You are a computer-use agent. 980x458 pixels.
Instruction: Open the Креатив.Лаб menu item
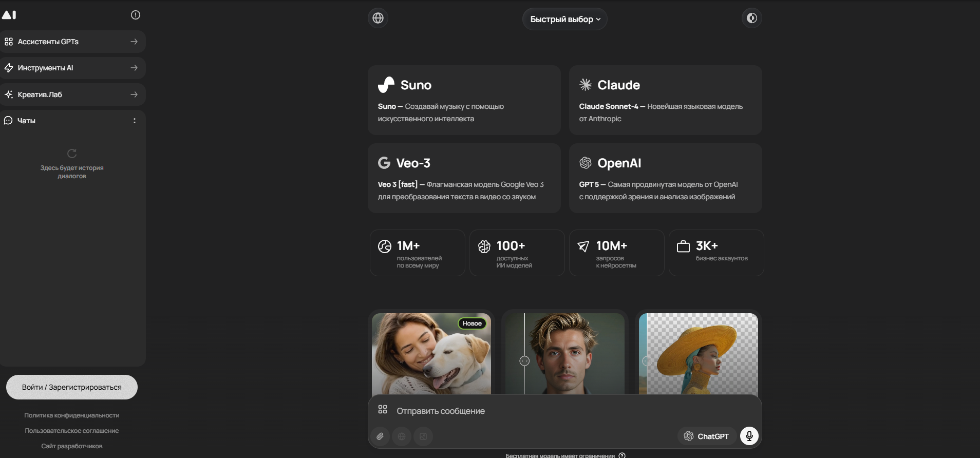(72, 94)
